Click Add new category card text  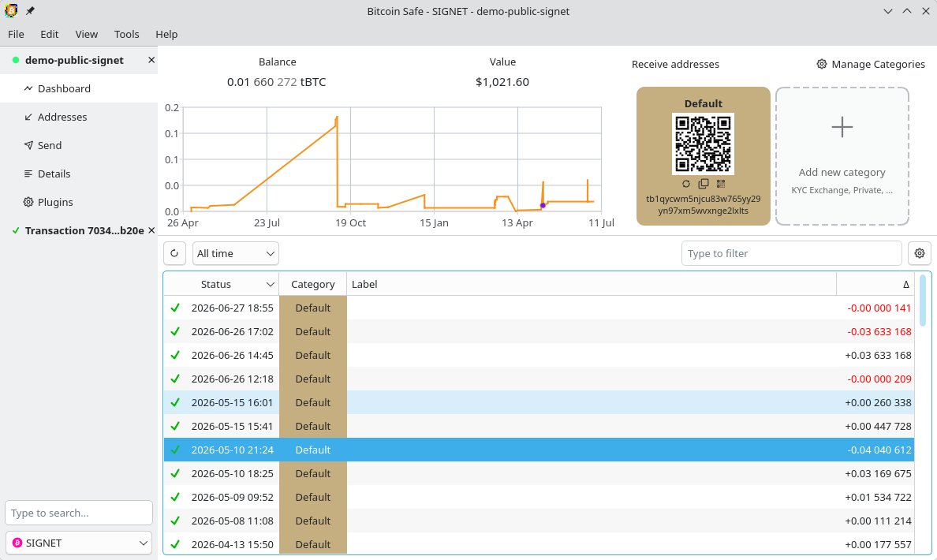[842, 172]
